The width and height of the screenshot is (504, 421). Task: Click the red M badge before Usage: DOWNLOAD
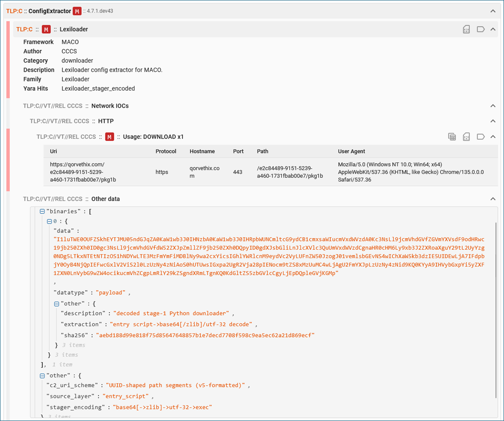pyautogui.click(x=109, y=137)
